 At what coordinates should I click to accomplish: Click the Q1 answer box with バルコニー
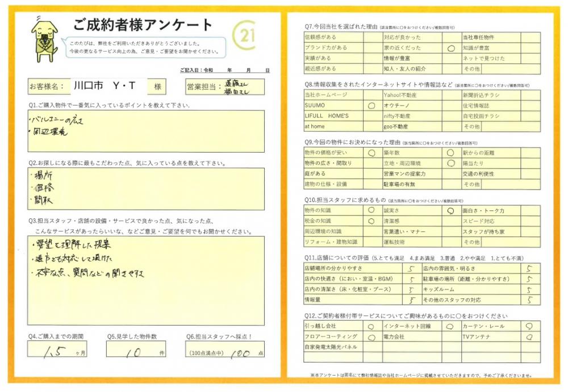point(146,131)
